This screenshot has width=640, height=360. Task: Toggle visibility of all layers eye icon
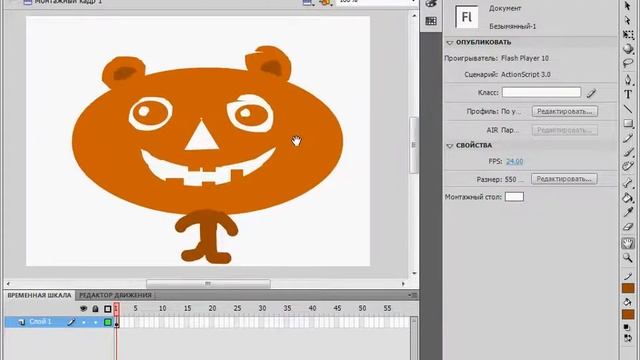pyautogui.click(x=84, y=309)
